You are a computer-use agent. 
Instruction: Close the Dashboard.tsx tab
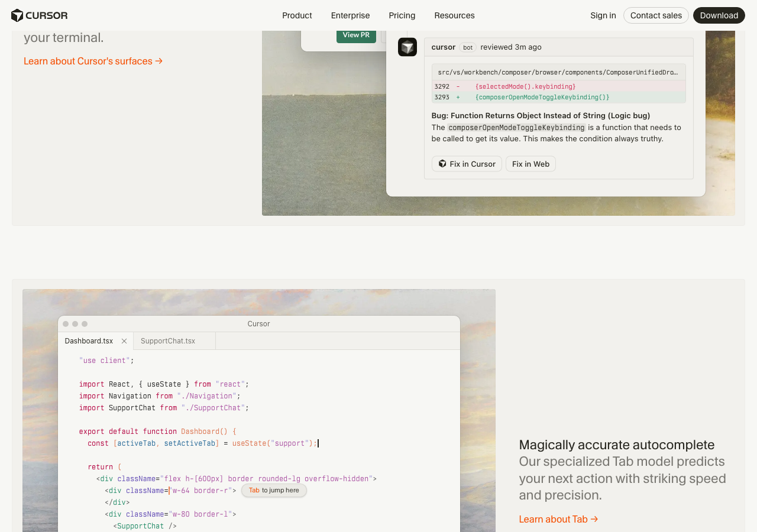(124, 341)
